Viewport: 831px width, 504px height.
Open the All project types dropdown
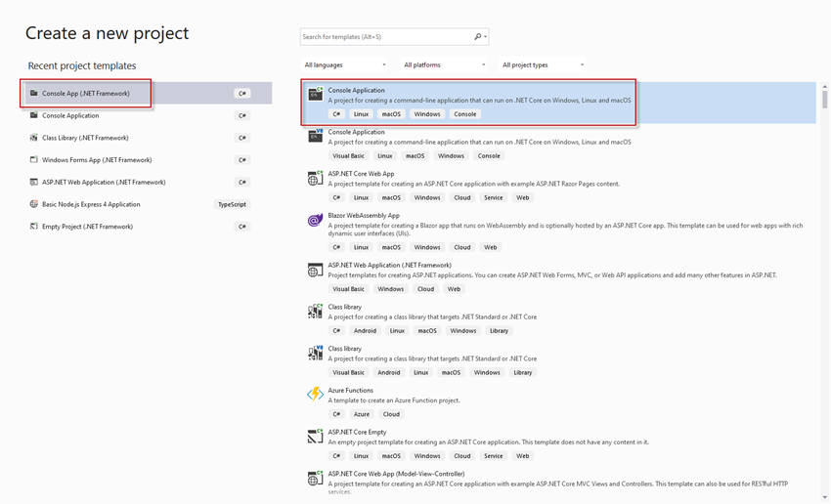tap(543, 65)
